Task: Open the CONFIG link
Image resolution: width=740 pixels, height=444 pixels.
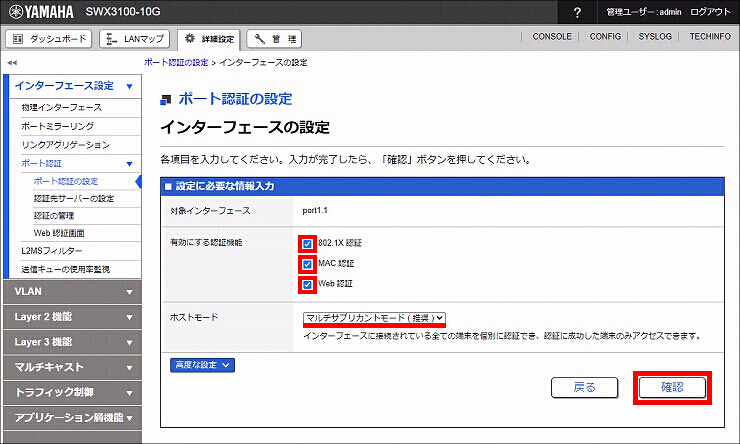Action: (x=605, y=36)
